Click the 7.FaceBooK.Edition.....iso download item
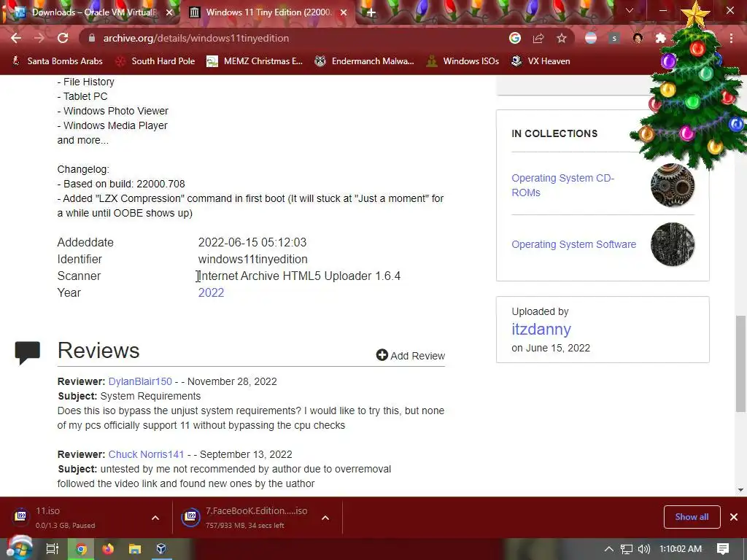The height and width of the screenshot is (560, 747). pyautogui.click(x=245, y=518)
